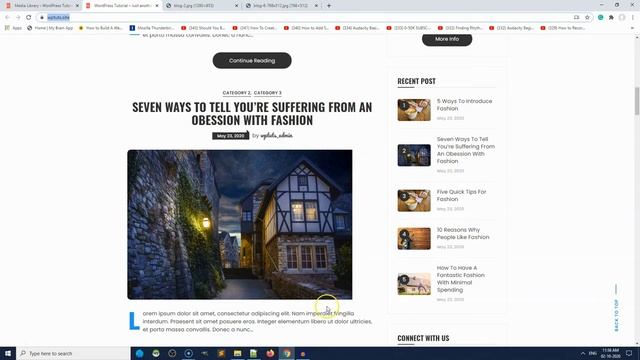Go back using the browser back arrow

pyautogui.click(x=7, y=18)
